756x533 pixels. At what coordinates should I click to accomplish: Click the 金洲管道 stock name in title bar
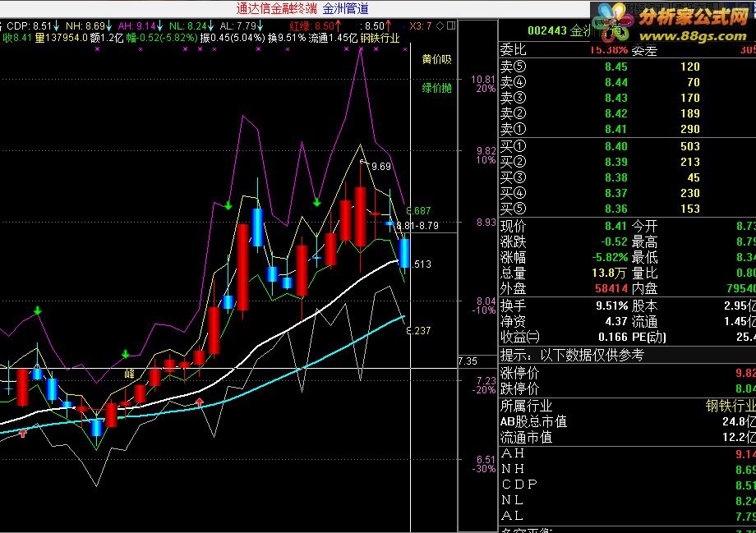click(x=345, y=8)
